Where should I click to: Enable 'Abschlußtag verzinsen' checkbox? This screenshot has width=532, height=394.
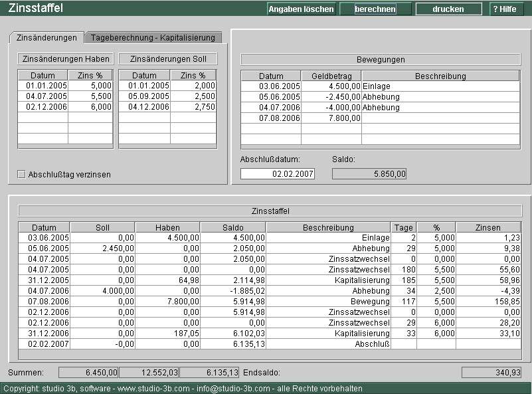pos(22,175)
